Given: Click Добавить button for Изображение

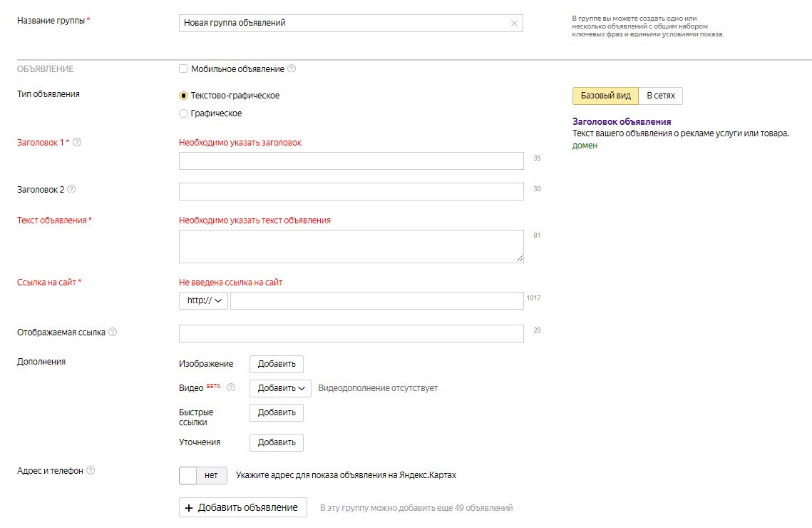Looking at the screenshot, I should pos(277,364).
